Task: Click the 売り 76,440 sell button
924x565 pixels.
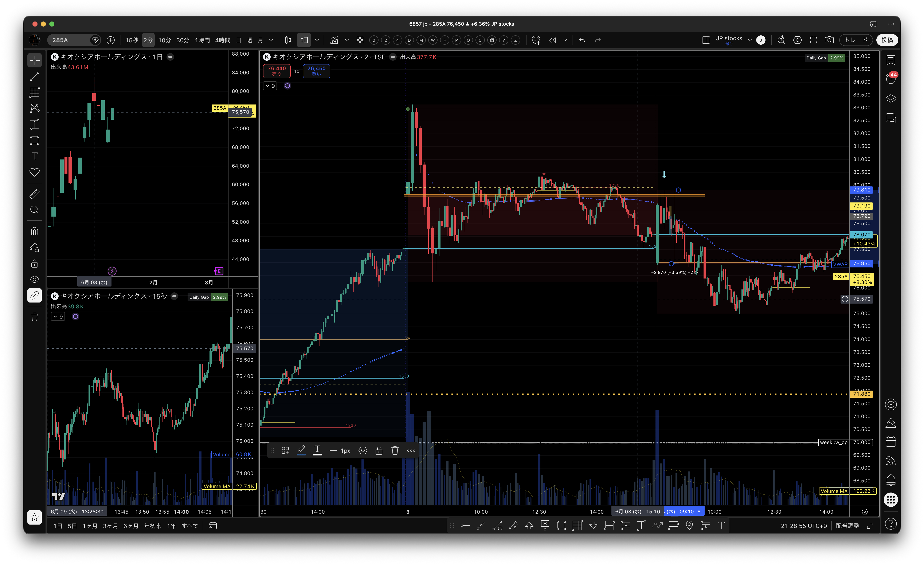Action: (276, 71)
